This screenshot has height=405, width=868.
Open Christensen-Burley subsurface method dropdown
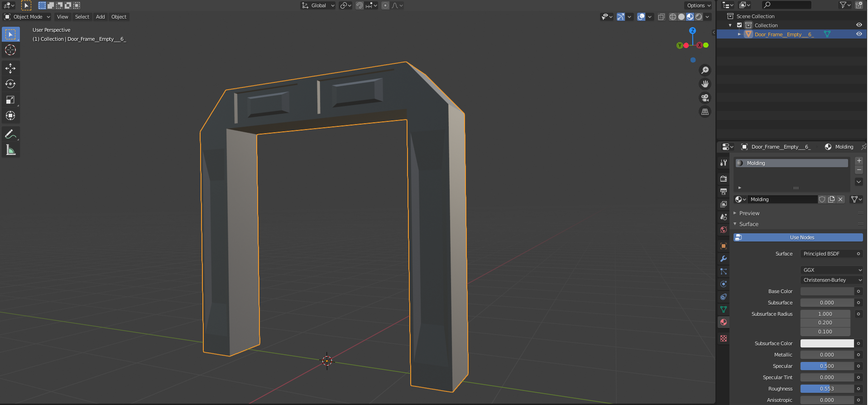[831, 280]
